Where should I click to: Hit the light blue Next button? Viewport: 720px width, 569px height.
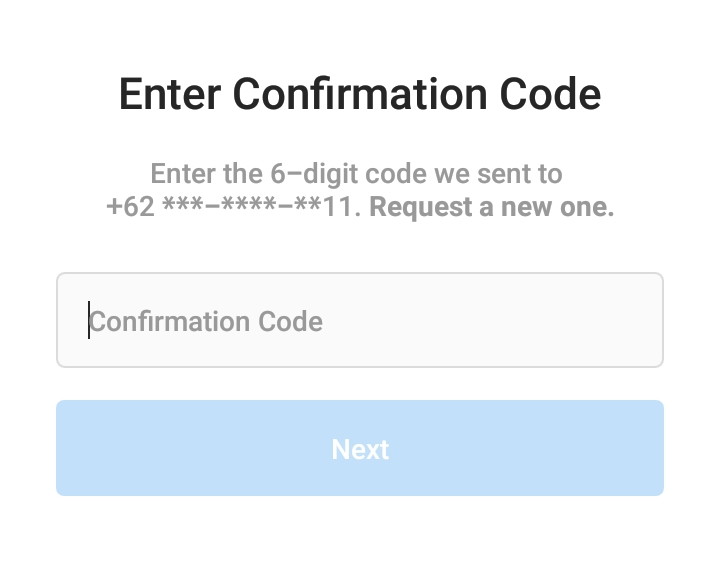coord(360,448)
